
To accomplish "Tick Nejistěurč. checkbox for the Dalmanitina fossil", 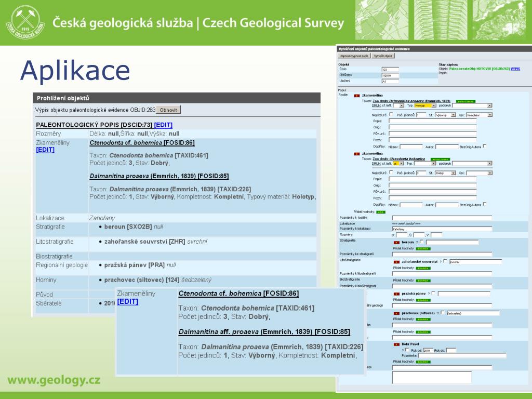I will click(x=391, y=114).
